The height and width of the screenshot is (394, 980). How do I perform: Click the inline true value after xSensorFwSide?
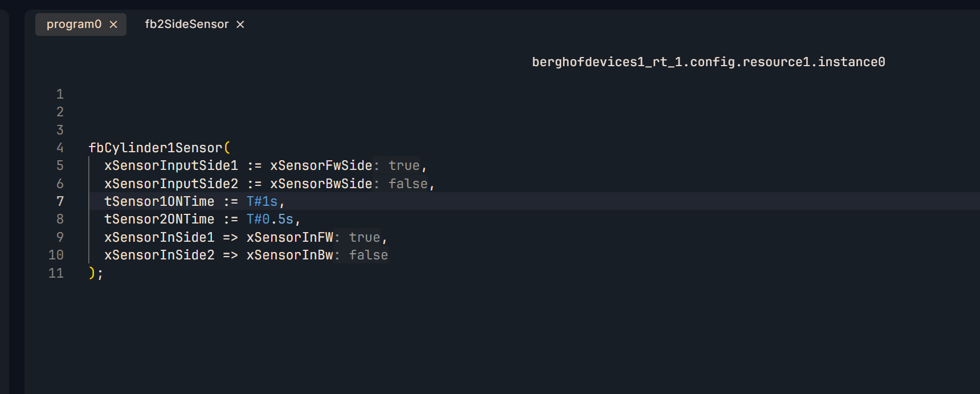404,166
